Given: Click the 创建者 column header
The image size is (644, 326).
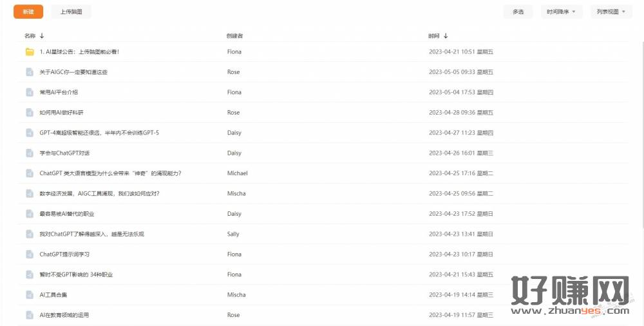Looking at the screenshot, I should (x=234, y=36).
